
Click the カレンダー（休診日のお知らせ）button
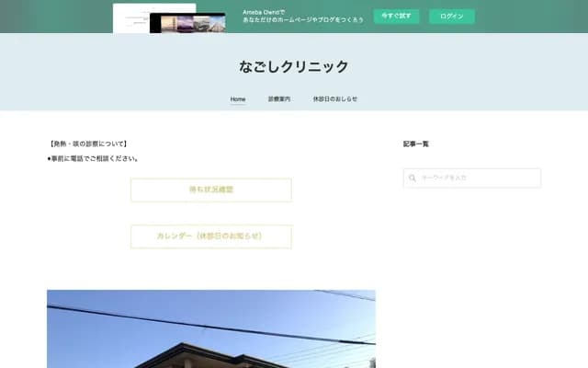(211, 236)
